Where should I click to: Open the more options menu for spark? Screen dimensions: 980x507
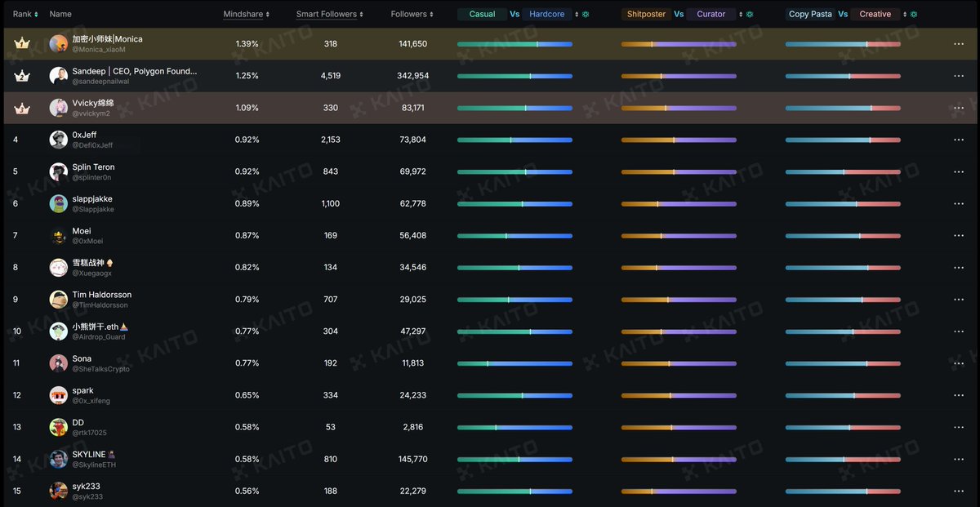(x=959, y=396)
